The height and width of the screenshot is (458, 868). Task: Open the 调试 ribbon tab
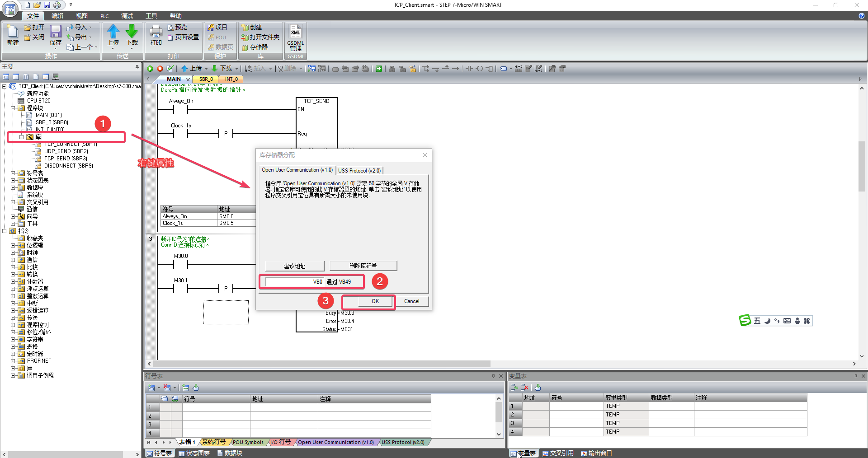(127, 16)
